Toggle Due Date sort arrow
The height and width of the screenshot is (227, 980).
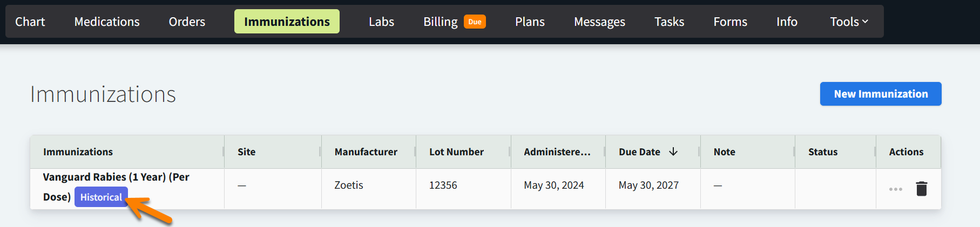coord(673,152)
